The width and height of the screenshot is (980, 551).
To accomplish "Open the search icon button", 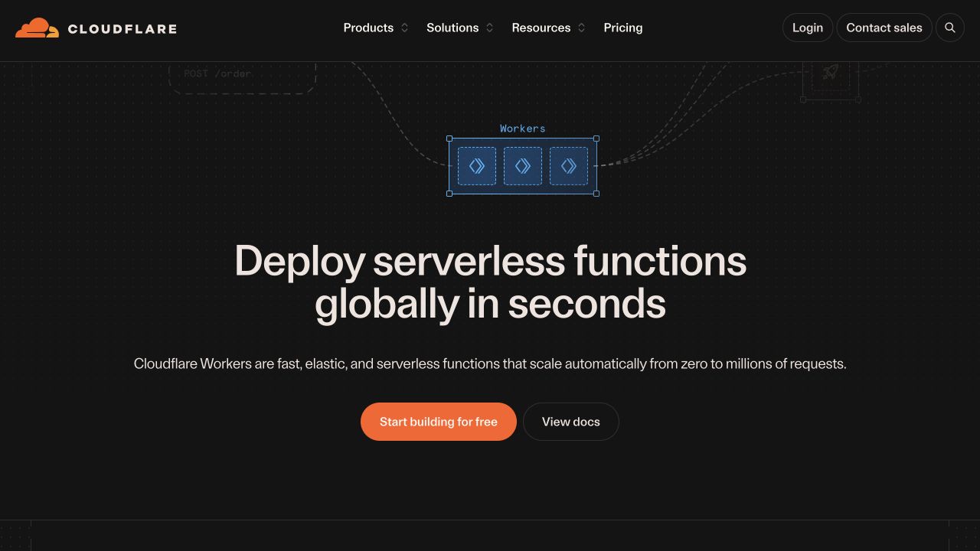I will [950, 28].
